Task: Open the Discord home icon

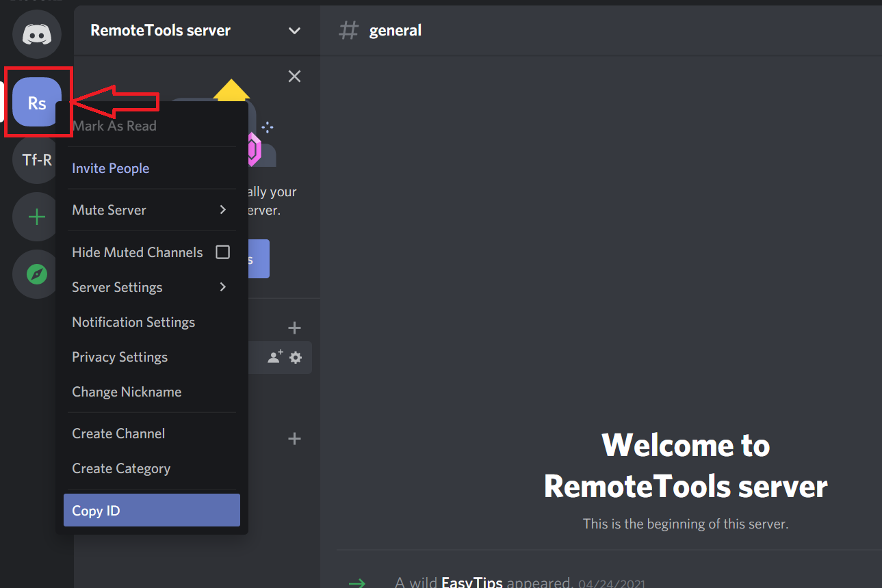Action: pyautogui.click(x=37, y=34)
